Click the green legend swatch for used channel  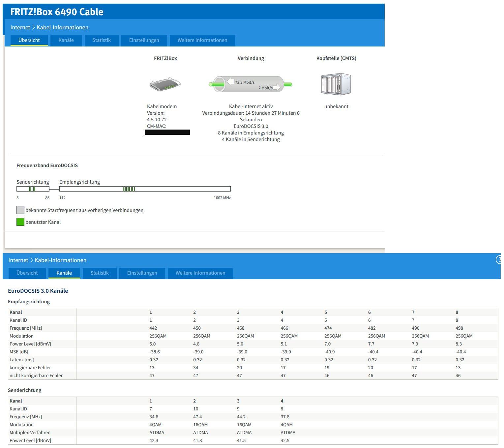(20, 222)
